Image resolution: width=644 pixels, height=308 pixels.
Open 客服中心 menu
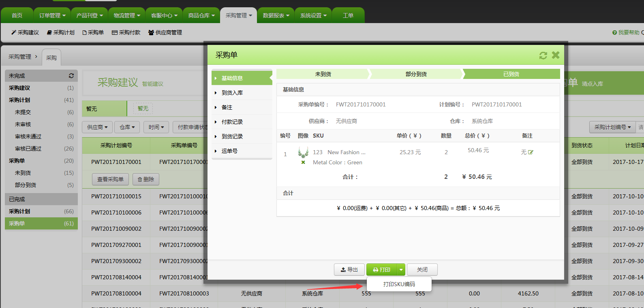click(164, 15)
